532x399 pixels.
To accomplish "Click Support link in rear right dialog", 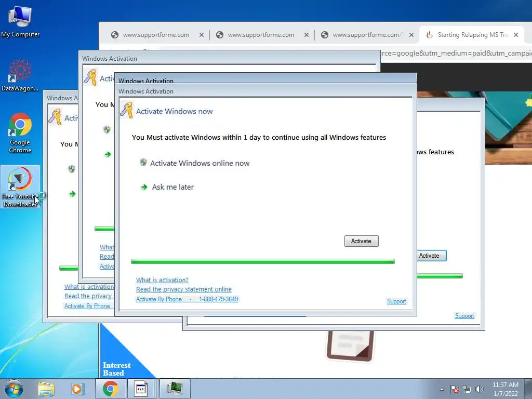I will (464, 316).
